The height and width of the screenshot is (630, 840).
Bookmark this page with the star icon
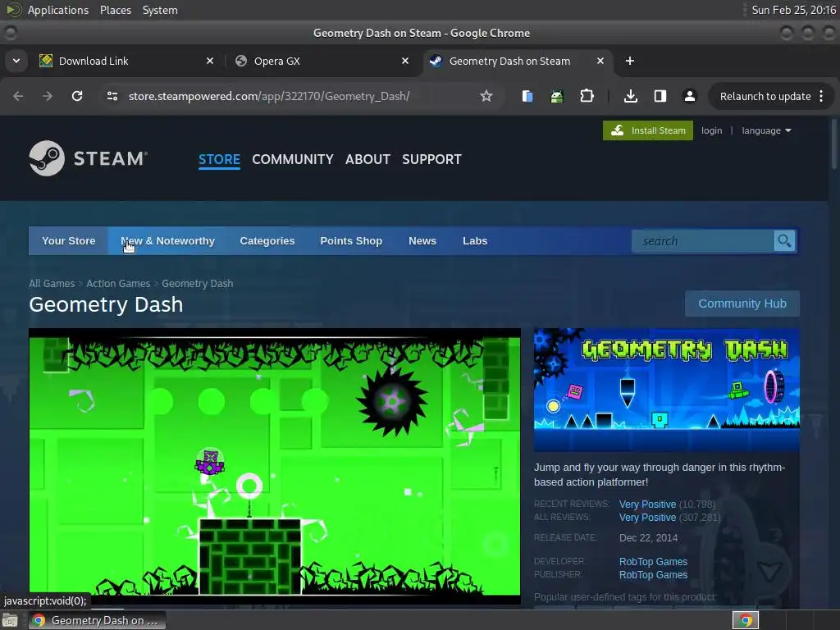[x=486, y=96]
